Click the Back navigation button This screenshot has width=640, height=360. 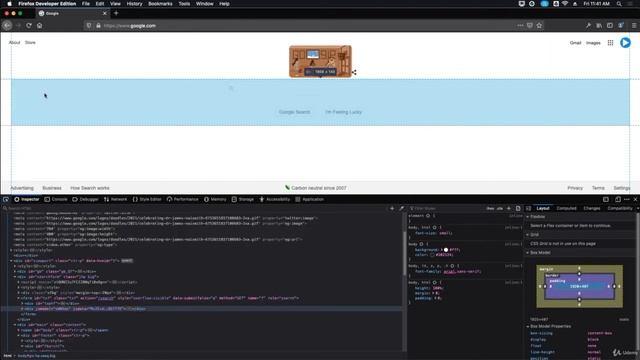pos(7,25)
